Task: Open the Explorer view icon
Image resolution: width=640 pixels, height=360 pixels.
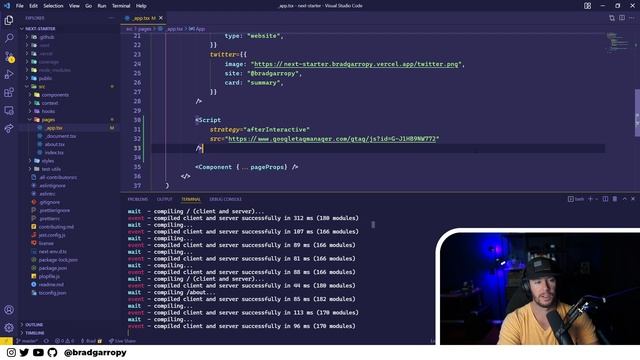Action: click(x=9, y=20)
